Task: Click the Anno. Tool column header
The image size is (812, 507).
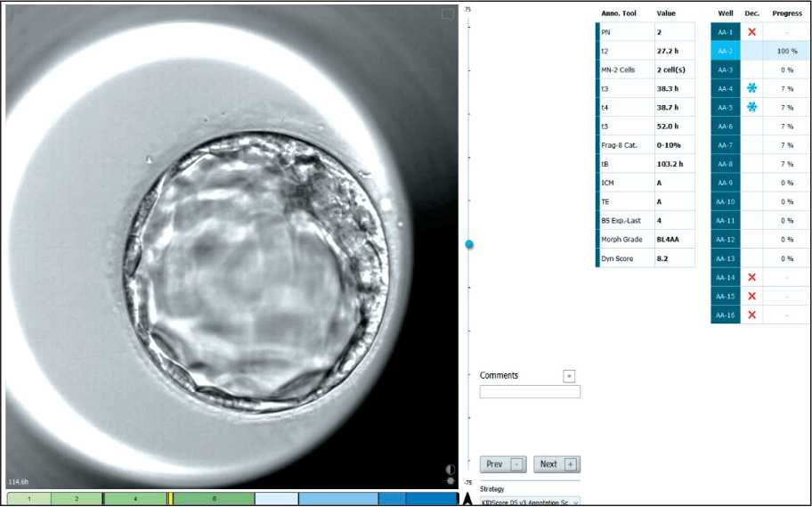Action: (x=618, y=13)
